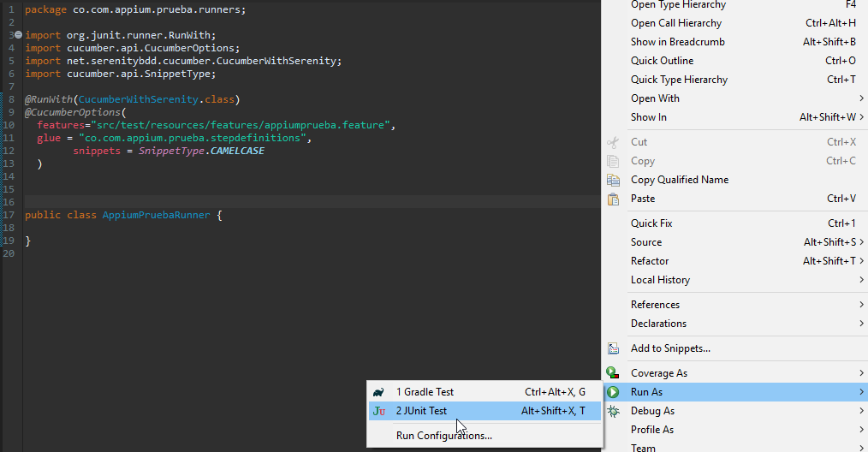Expand the Source submenu arrow
Screen dimensions: 868x452
click(861, 242)
